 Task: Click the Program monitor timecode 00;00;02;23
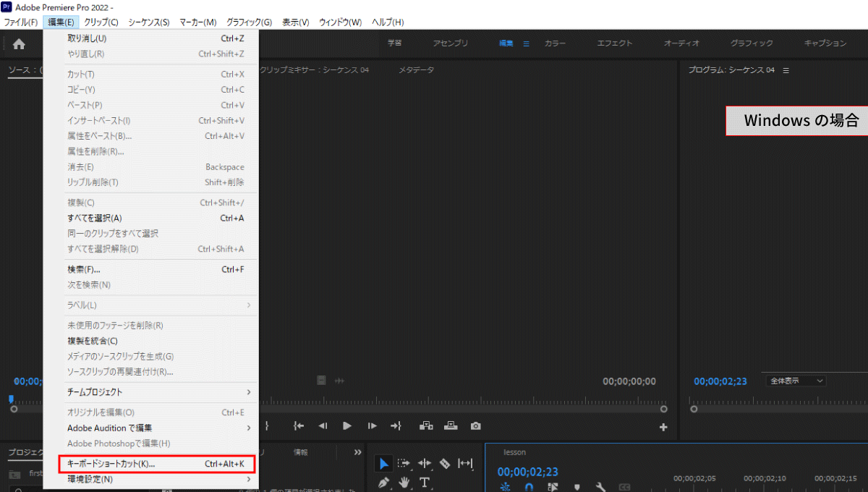click(x=720, y=381)
